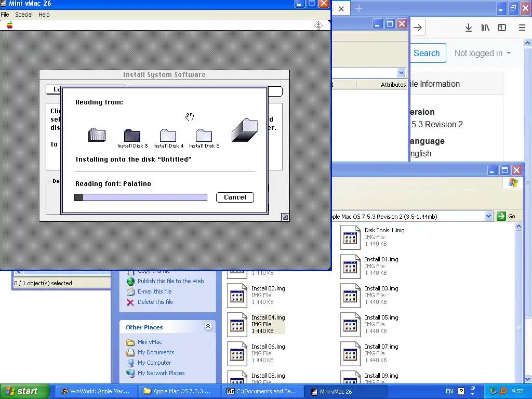Select Disk Tools 1.img file icon

(x=350, y=237)
